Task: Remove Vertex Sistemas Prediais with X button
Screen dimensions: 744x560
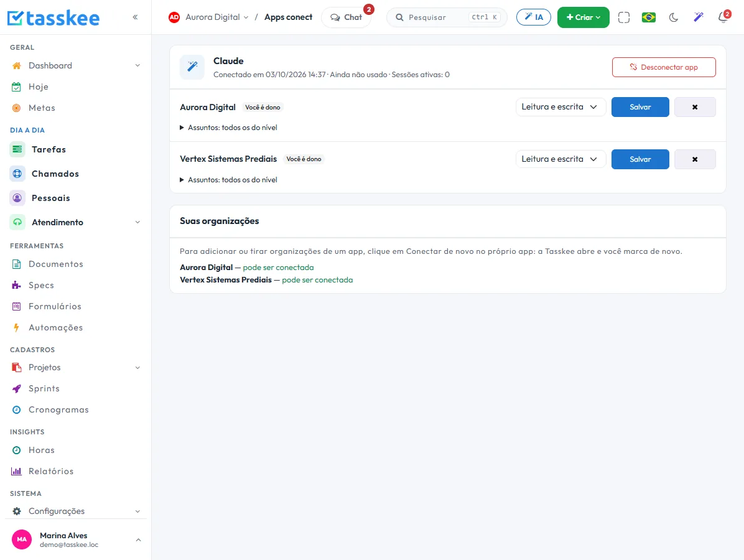Action: click(x=695, y=159)
